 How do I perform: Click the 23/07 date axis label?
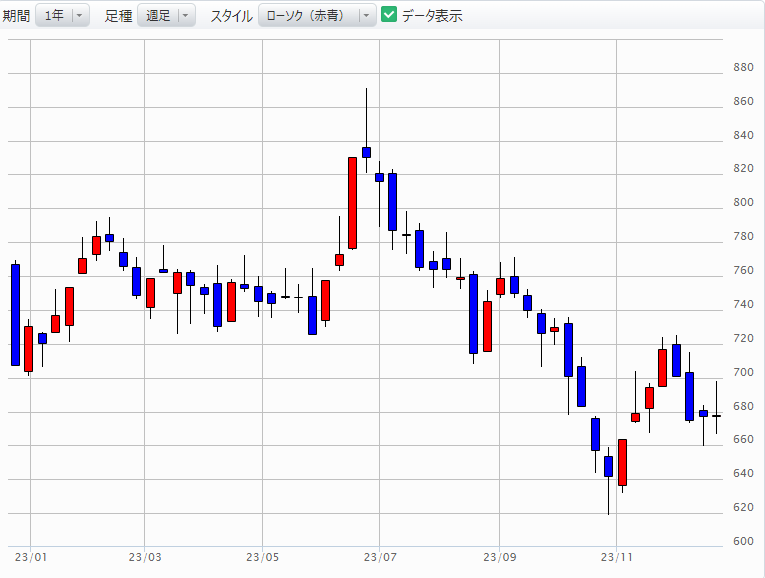tap(380, 557)
